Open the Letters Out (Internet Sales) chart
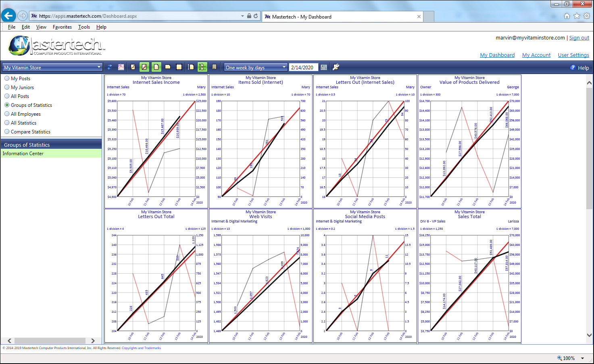Screen dimensions: 594x364 365,141
